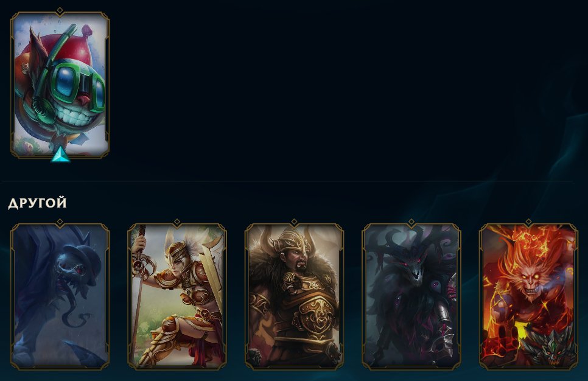Screen dimensions: 588x381
Task: Open the flaming lava monkey skin card
Action: [528, 296]
